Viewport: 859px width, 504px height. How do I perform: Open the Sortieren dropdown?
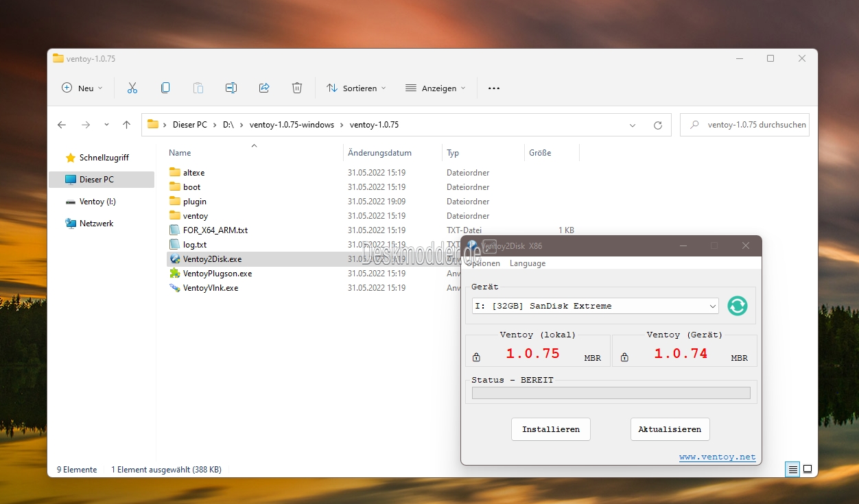[x=356, y=88]
